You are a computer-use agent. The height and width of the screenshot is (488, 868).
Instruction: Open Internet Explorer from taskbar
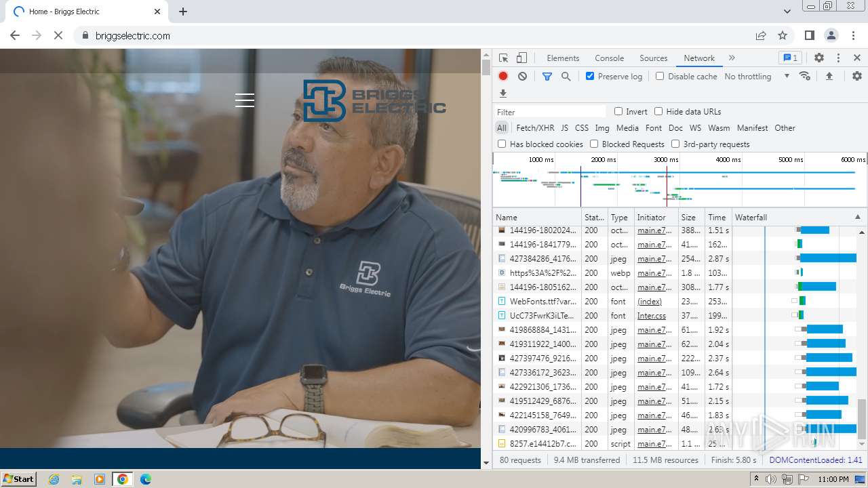pos(54,479)
